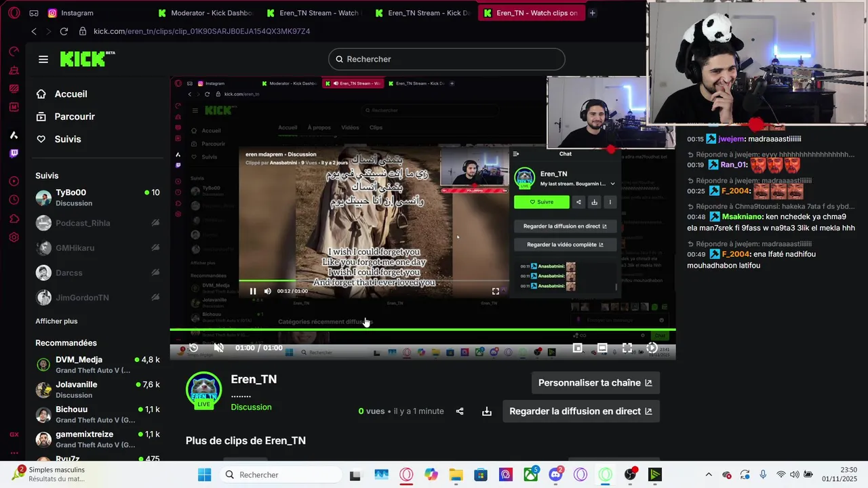Open Opera settings gear sidebar icon

(14, 237)
